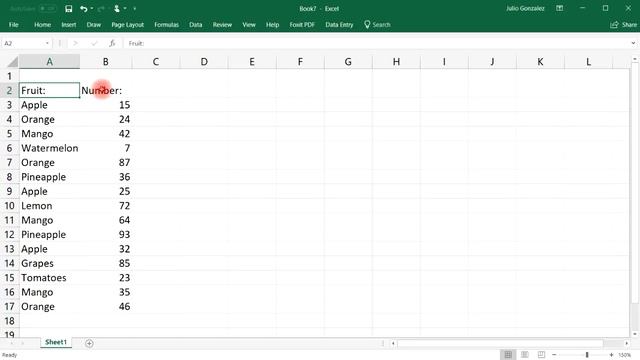This screenshot has width=640, height=360.
Task: Select the Grapes cell
Action: click(x=49, y=263)
